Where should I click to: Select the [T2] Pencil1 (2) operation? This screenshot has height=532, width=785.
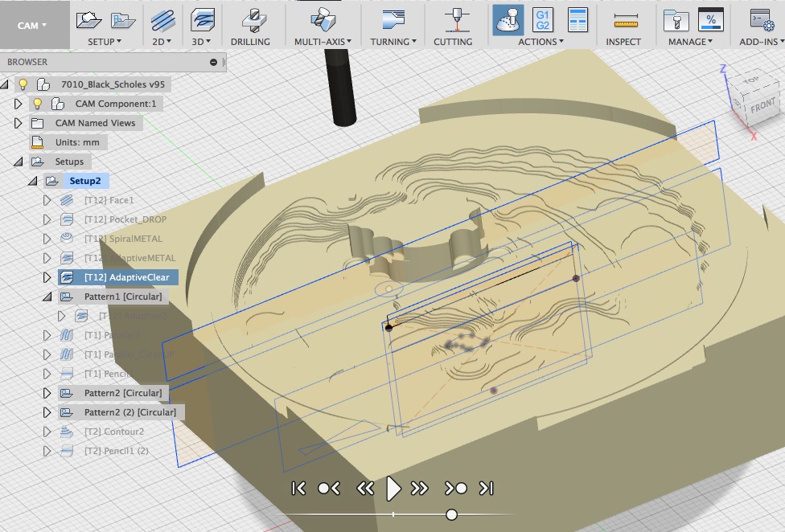116,451
